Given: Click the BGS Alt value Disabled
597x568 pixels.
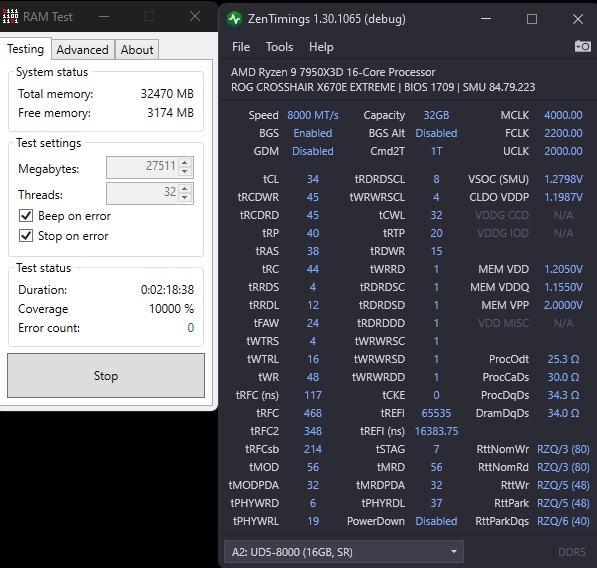Looking at the screenshot, I should click(436, 133).
